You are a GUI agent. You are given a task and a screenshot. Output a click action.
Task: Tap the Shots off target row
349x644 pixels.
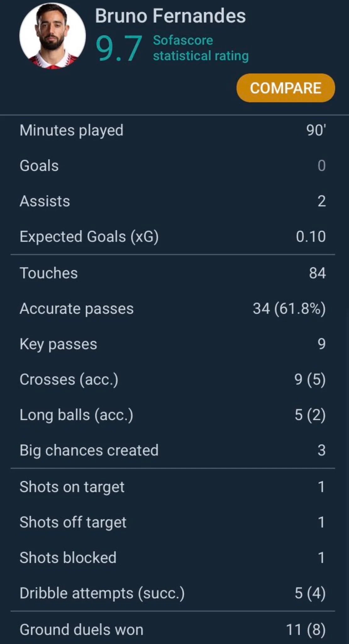coord(173,522)
